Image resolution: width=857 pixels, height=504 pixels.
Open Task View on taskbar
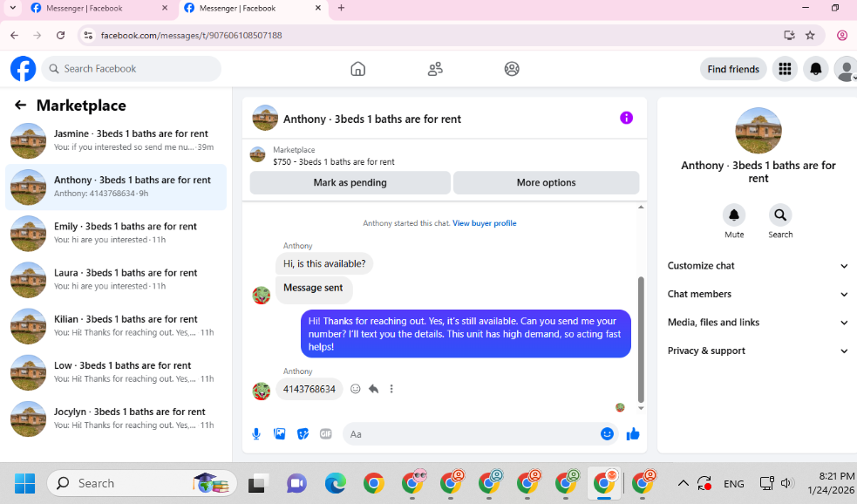pyautogui.click(x=257, y=483)
